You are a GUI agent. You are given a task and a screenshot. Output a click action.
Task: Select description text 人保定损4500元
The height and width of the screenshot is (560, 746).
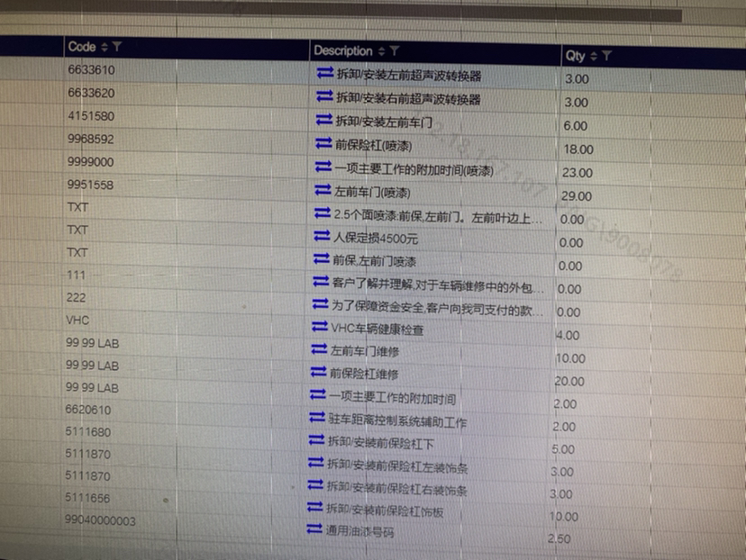(x=376, y=239)
